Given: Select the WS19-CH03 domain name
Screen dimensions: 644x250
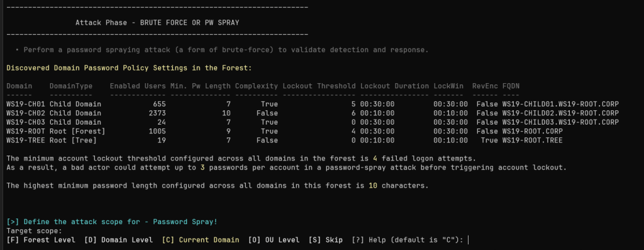Looking at the screenshot, I should (26, 122).
